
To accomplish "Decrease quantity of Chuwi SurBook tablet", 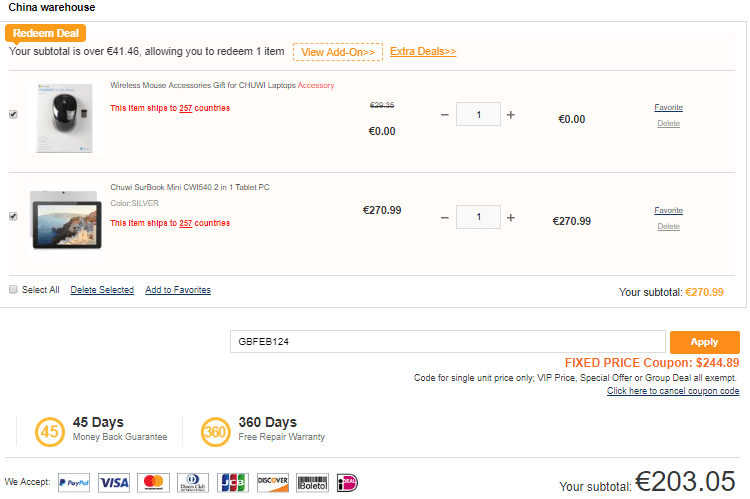I will point(445,217).
